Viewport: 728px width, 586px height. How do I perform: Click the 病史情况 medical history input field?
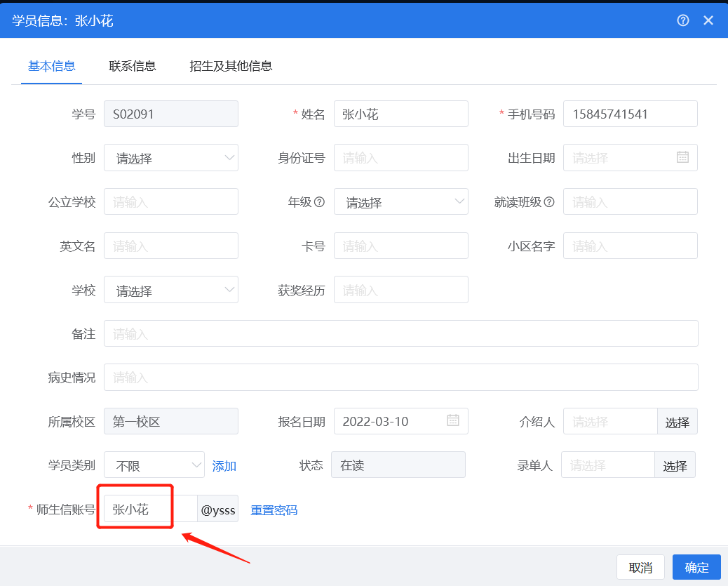(x=400, y=377)
